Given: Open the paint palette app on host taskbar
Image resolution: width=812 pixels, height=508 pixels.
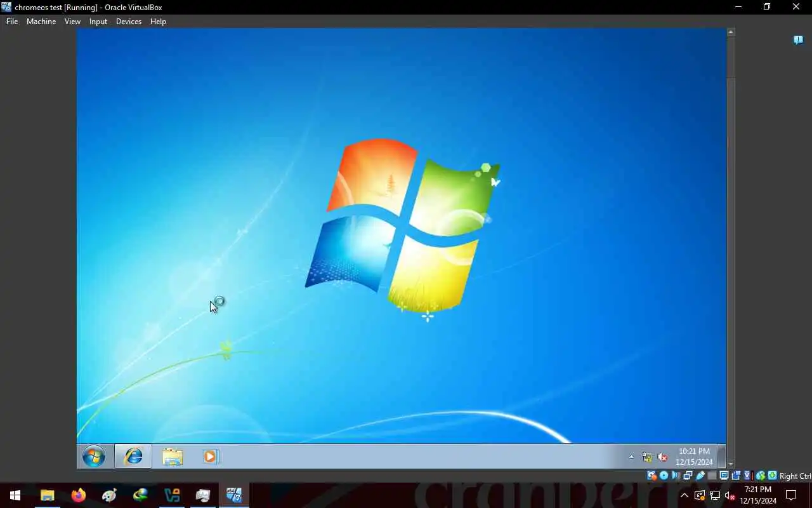Looking at the screenshot, I should pyautogui.click(x=109, y=495).
